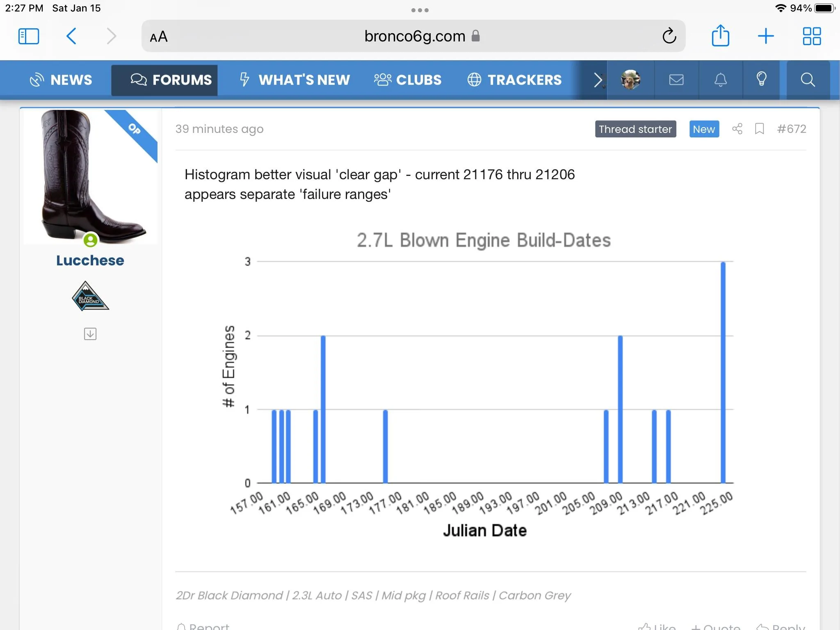
Task: Expand user details with down-arrow box
Action: (x=90, y=334)
